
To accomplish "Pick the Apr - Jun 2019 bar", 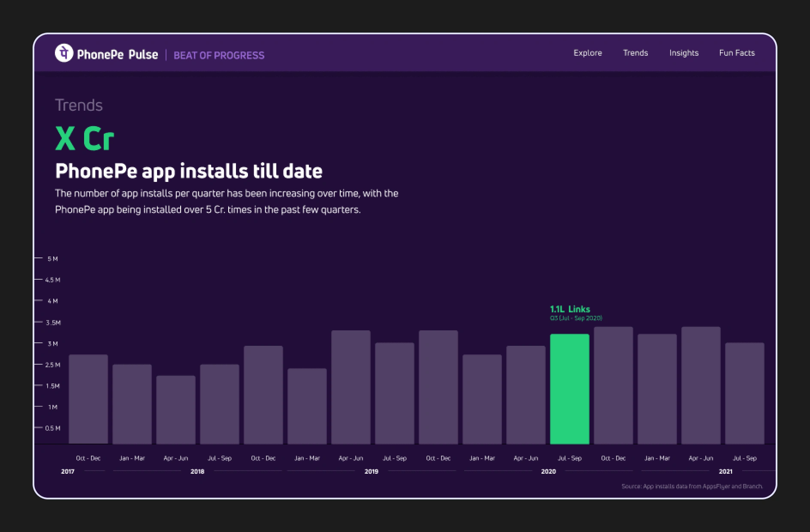I will pos(351,387).
